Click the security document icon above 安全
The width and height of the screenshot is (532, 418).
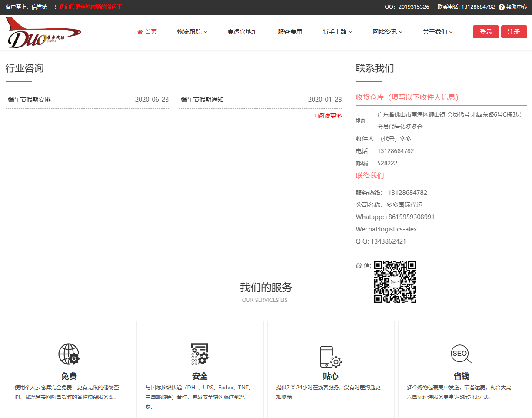200,354
